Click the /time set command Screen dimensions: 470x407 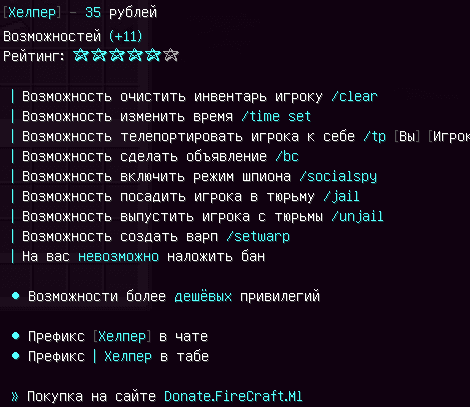pos(276,117)
